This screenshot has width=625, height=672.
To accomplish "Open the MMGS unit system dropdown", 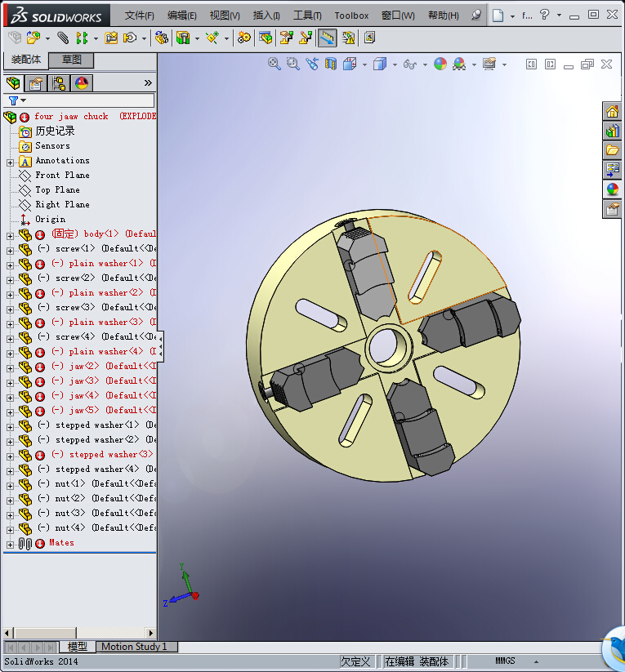I will [x=534, y=661].
